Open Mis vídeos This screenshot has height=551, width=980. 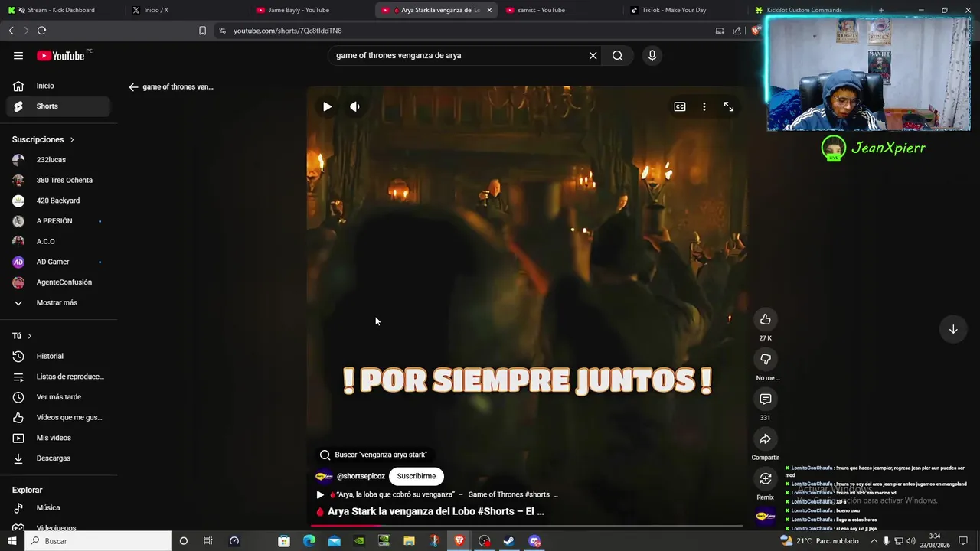click(x=58, y=438)
